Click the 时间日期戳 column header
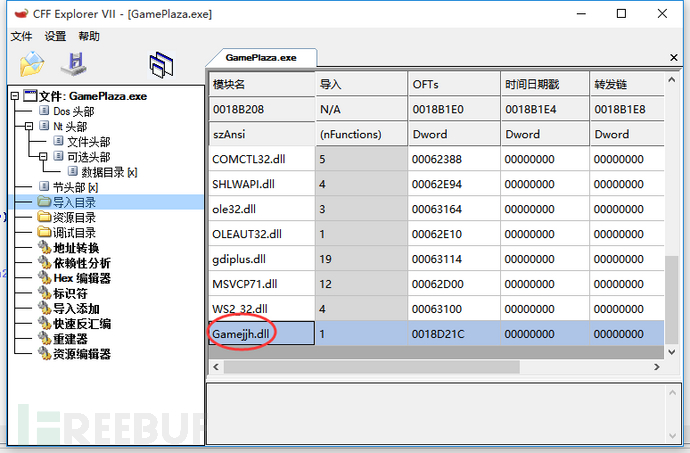The image size is (690, 453). pyautogui.click(x=545, y=84)
